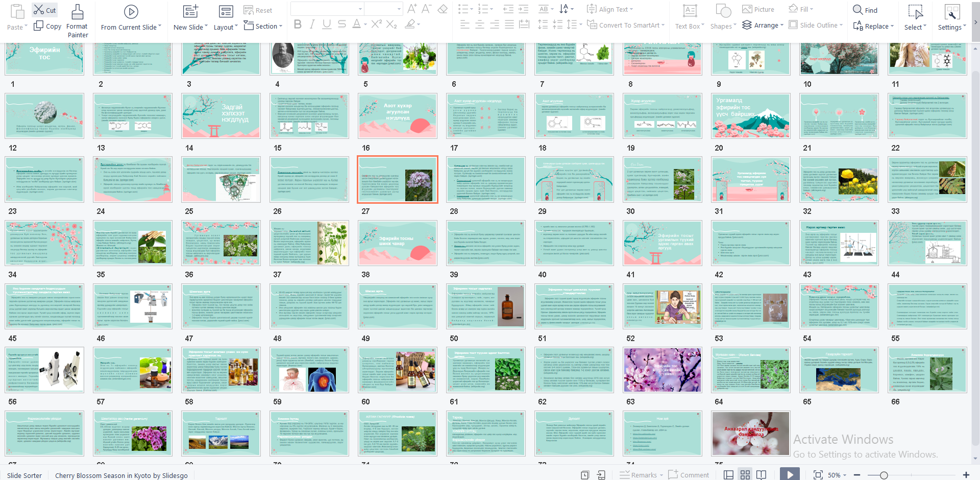The height and width of the screenshot is (480, 980).
Task: Click the Reset slide formatting icon
Action: tap(259, 10)
